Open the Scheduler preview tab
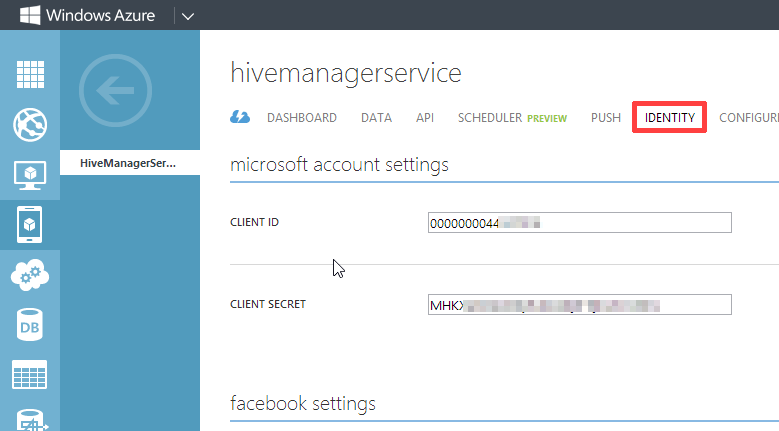 (511, 118)
